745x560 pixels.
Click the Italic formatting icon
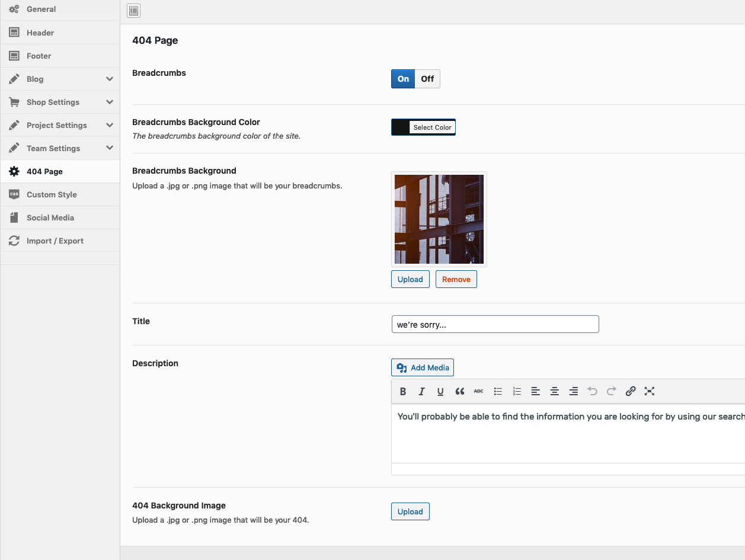(422, 391)
